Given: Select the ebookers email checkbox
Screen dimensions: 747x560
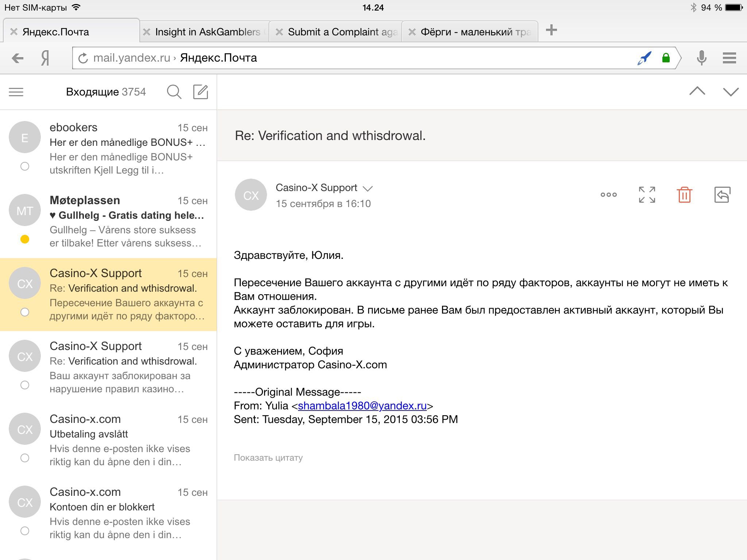Looking at the screenshot, I should pyautogui.click(x=25, y=166).
